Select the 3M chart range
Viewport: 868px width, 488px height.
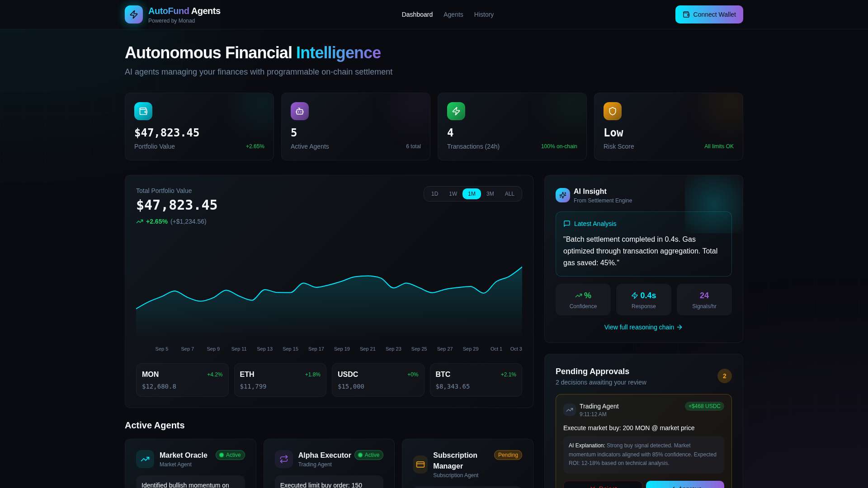490,194
